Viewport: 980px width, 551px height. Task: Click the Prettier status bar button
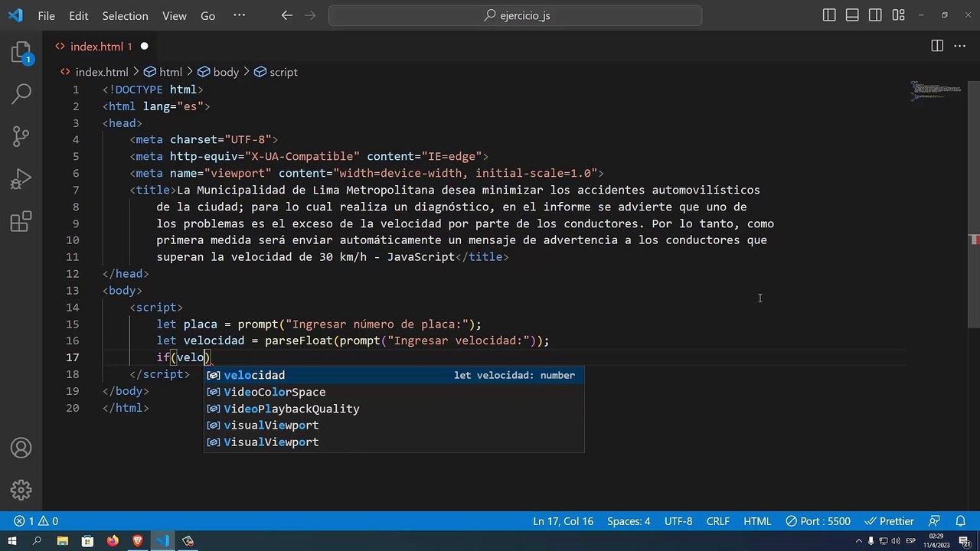pyautogui.click(x=889, y=521)
